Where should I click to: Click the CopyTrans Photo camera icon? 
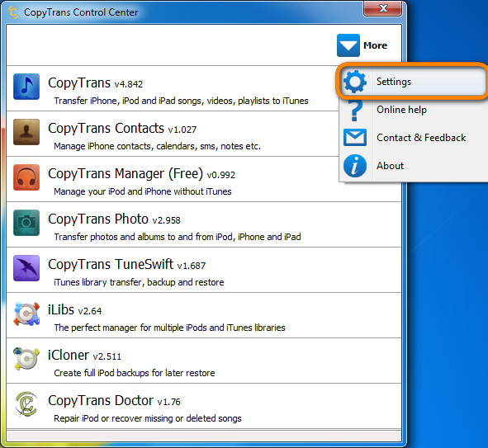26,223
